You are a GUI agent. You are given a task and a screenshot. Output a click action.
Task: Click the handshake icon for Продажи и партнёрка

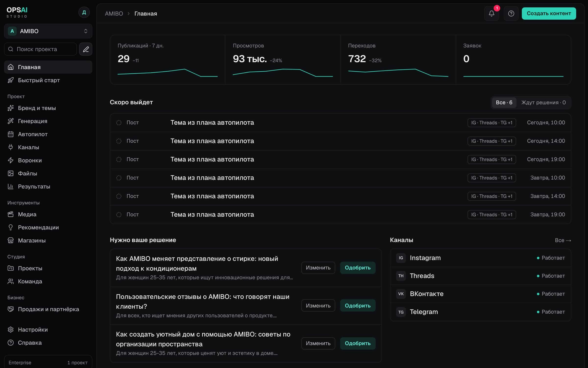click(x=11, y=309)
